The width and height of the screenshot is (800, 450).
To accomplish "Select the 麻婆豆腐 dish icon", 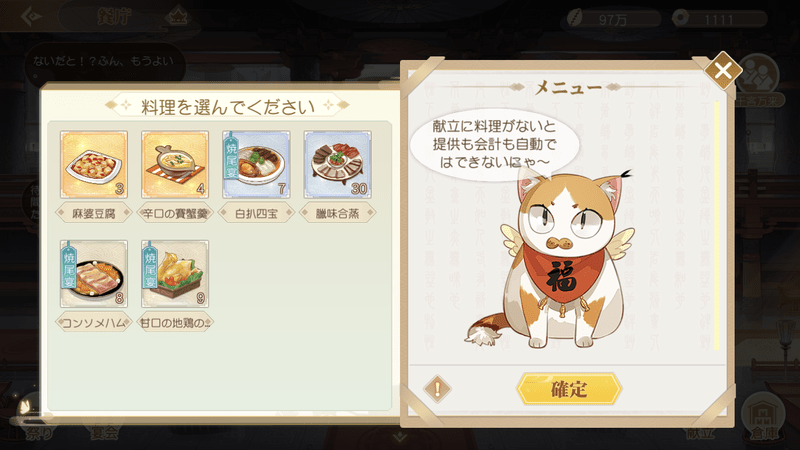I will point(94,164).
